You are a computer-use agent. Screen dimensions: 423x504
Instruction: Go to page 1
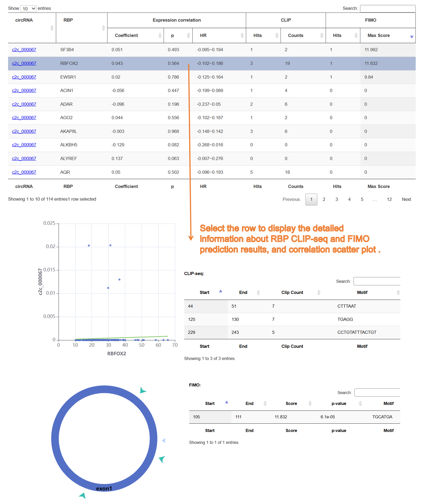click(x=311, y=199)
